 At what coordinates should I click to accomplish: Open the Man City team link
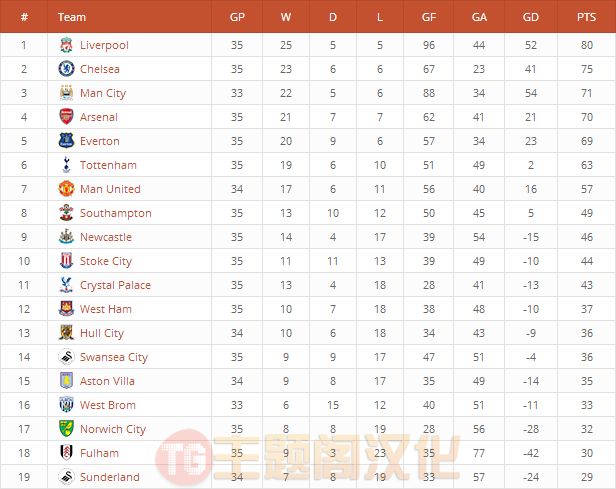coord(103,93)
